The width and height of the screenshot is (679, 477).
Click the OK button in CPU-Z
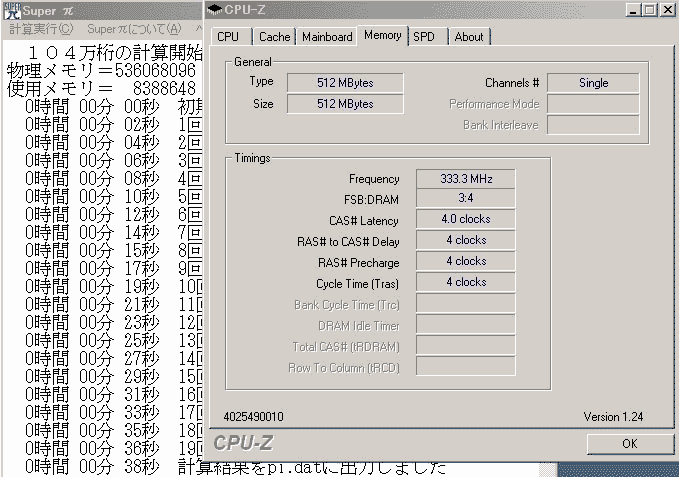coord(630,444)
